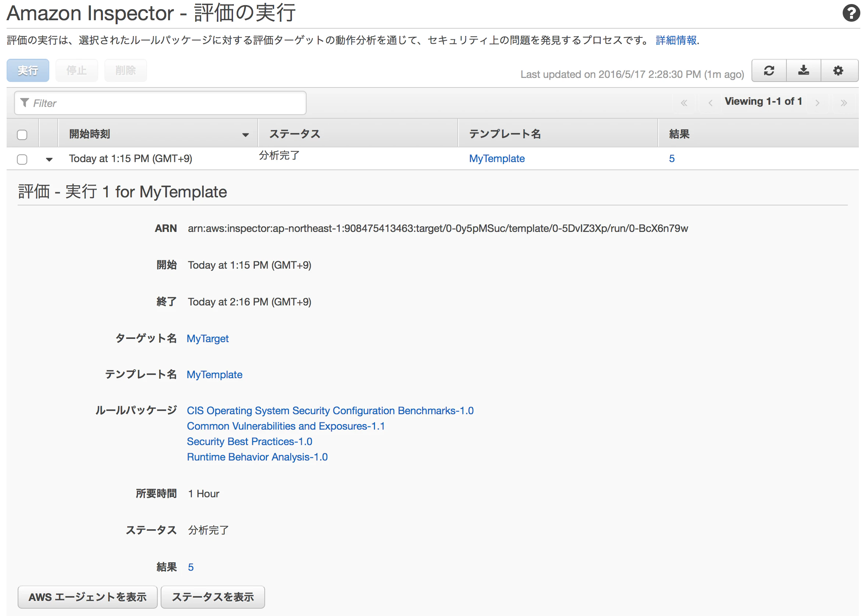
Task: Open the MyTemplate template link
Action: 214,375
